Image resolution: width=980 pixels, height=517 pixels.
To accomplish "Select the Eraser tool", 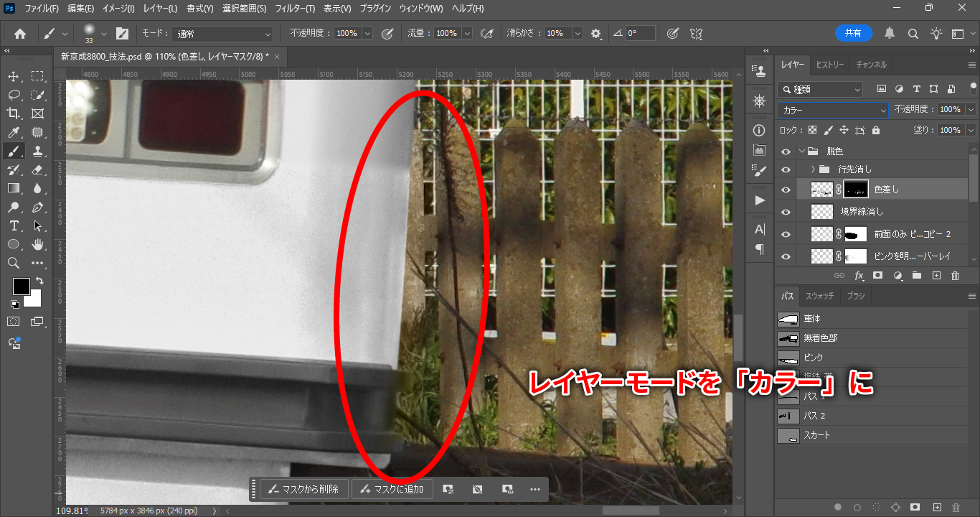I will point(37,169).
